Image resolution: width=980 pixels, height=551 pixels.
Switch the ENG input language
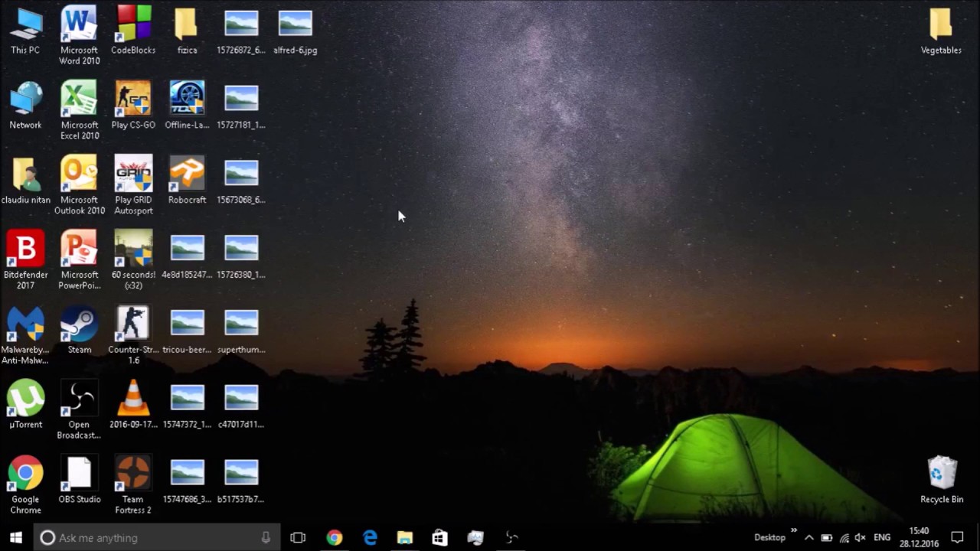[882, 537]
